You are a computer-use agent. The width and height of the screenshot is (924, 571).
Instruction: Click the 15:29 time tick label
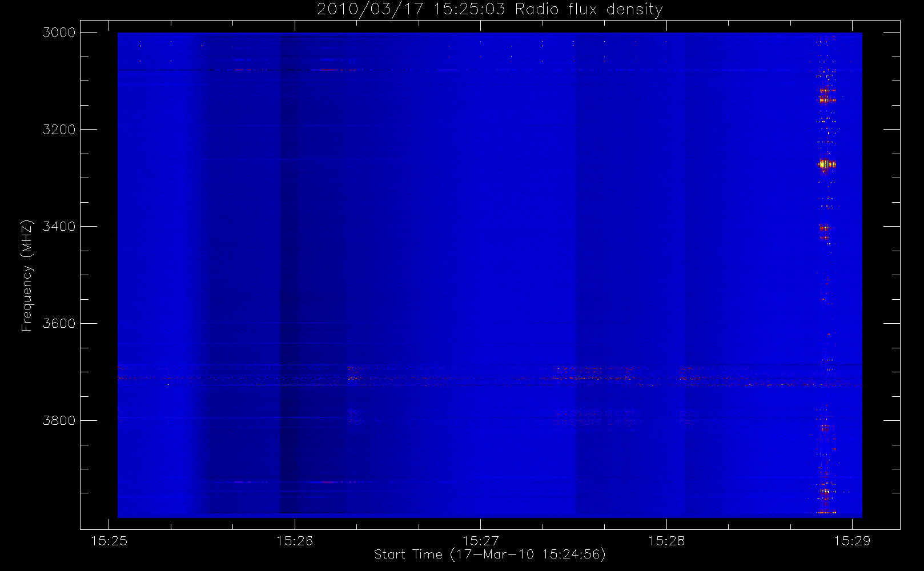click(x=852, y=541)
